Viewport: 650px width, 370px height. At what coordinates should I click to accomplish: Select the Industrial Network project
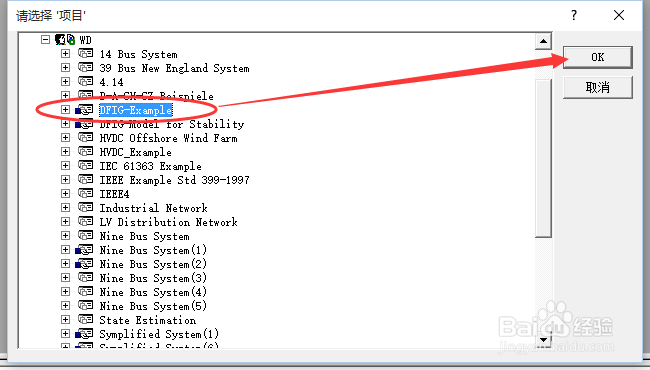153,208
